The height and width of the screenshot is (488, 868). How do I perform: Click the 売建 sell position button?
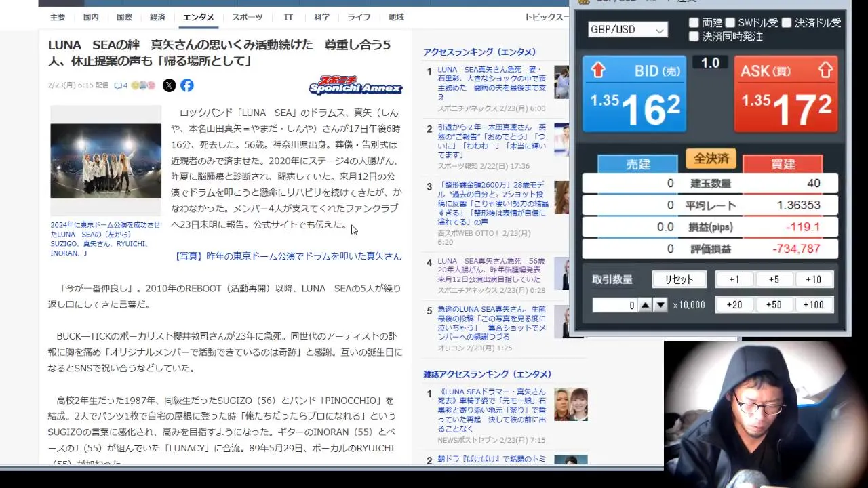637,164
